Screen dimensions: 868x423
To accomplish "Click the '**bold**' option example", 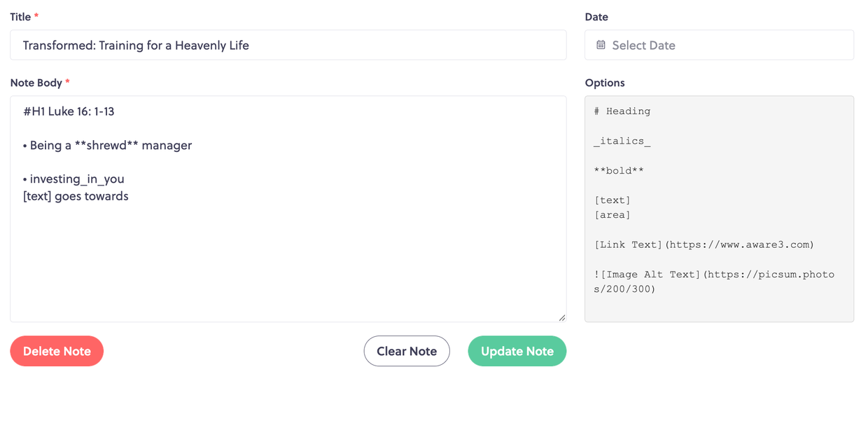I will coord(619,170).
